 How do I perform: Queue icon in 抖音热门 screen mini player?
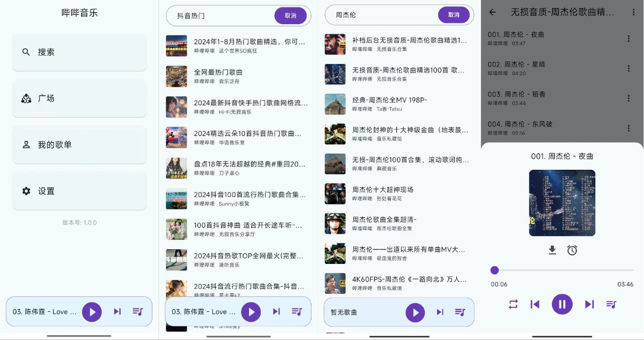[x=297, y=312]
